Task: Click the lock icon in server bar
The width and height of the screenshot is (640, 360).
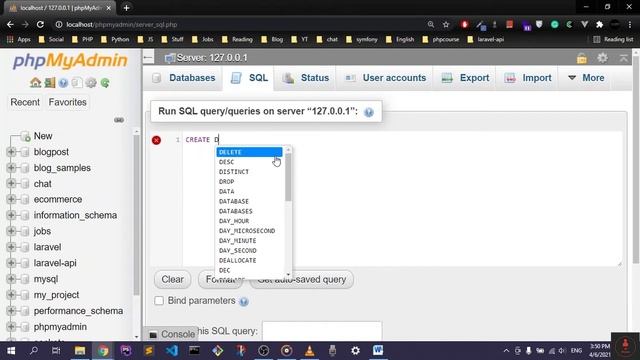Action: [x=582, y=58]
